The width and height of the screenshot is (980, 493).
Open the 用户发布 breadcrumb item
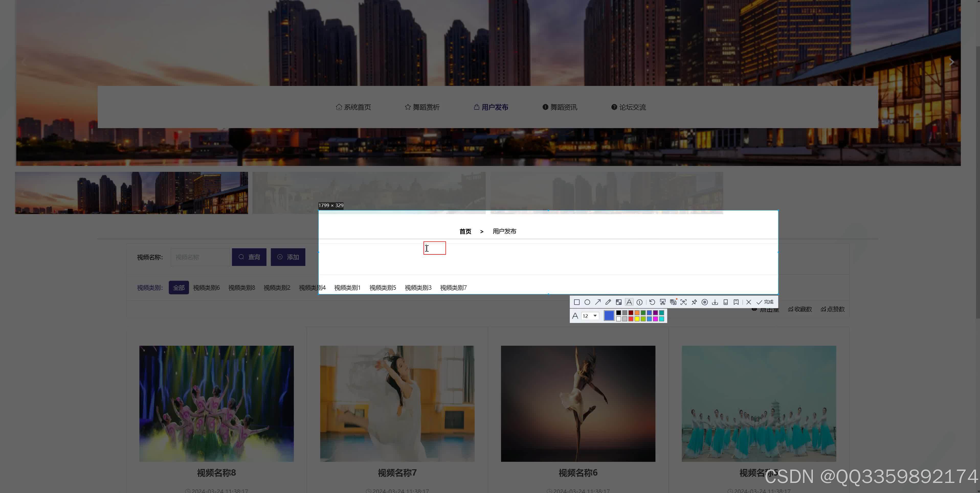pyautogui.click(x=504, y=231)
